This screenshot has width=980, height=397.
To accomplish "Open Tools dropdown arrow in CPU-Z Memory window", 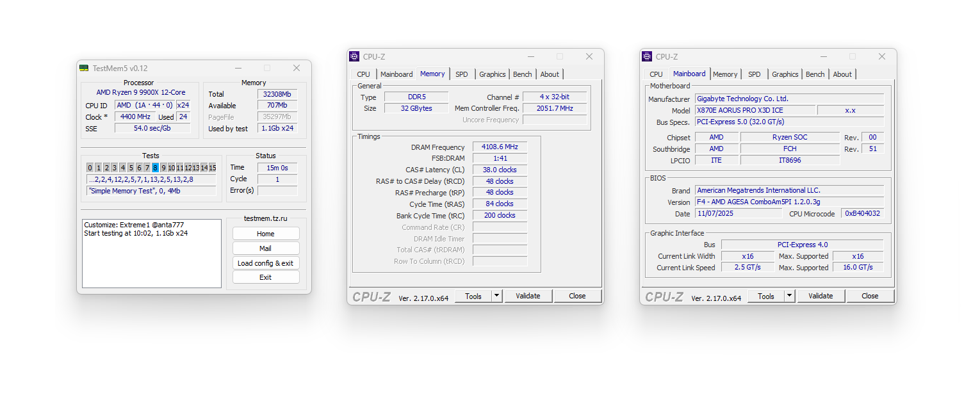I will (x=497, y=296).
